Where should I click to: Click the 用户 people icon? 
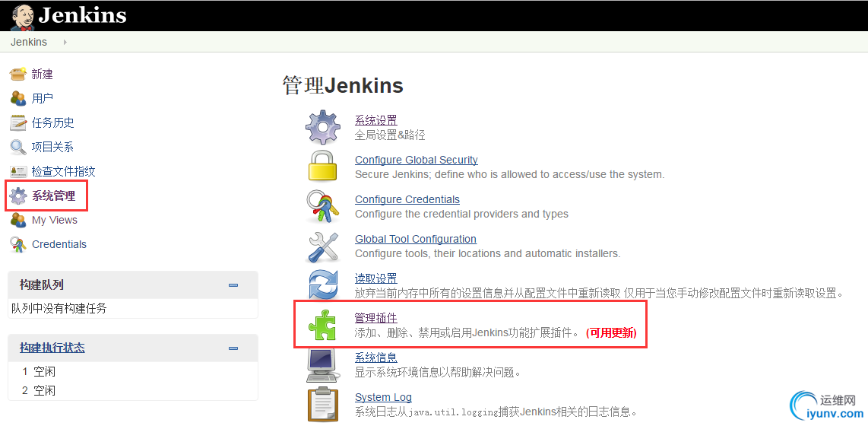(18, 99)
